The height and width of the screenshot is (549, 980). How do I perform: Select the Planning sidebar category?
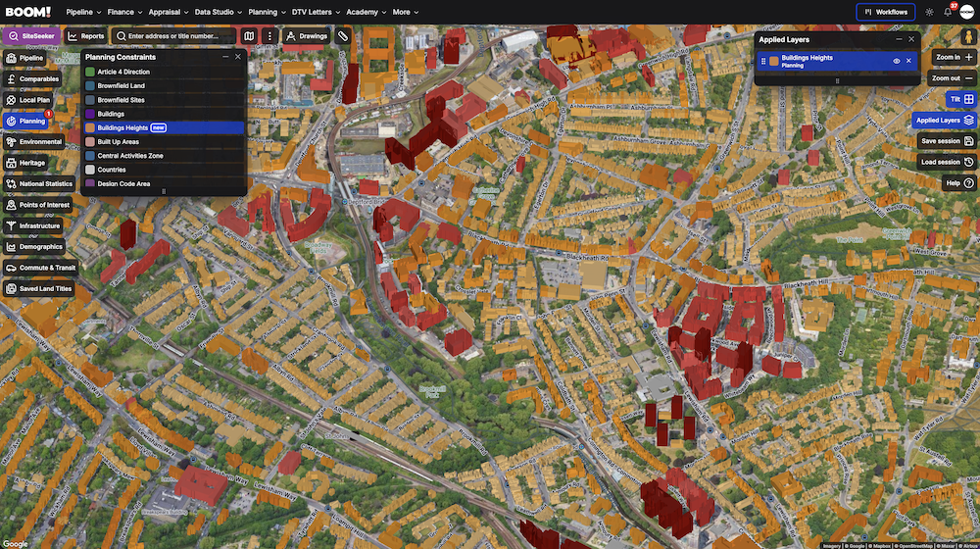tap(25, 122)
